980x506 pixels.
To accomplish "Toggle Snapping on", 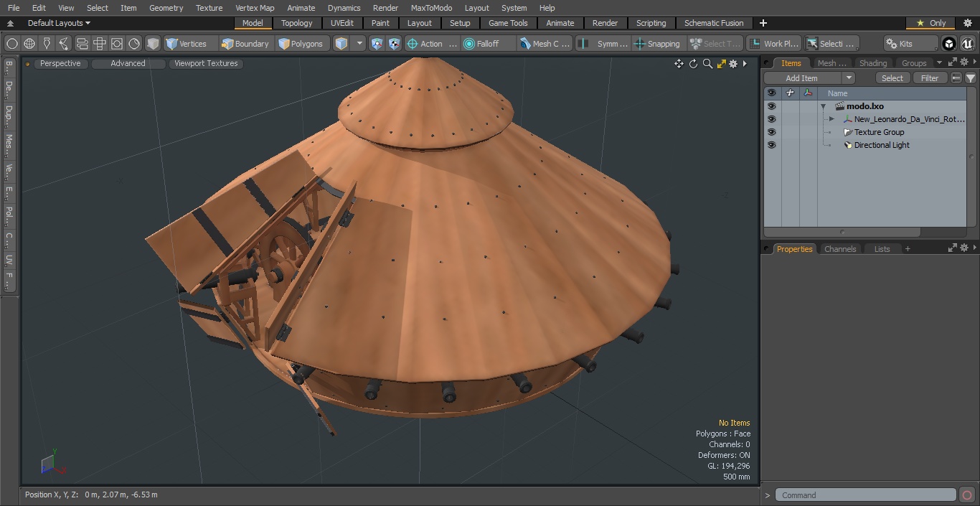I will point(658,44).
